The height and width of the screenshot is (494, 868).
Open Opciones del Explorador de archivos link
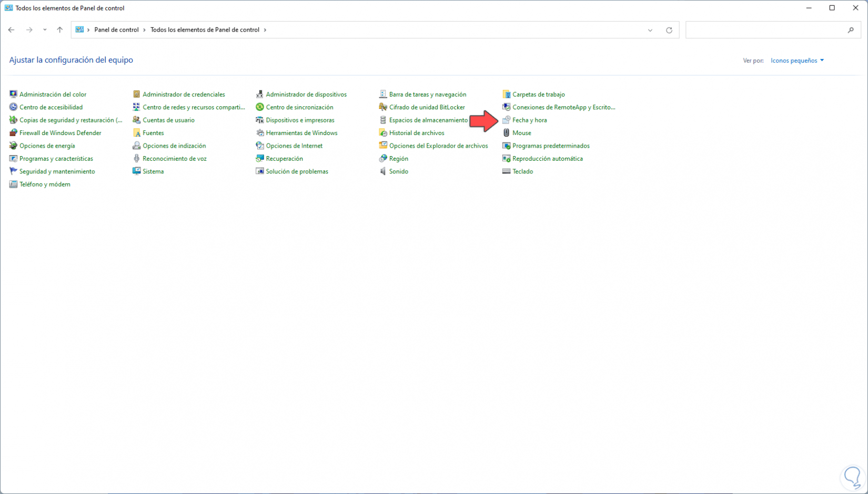438,146
